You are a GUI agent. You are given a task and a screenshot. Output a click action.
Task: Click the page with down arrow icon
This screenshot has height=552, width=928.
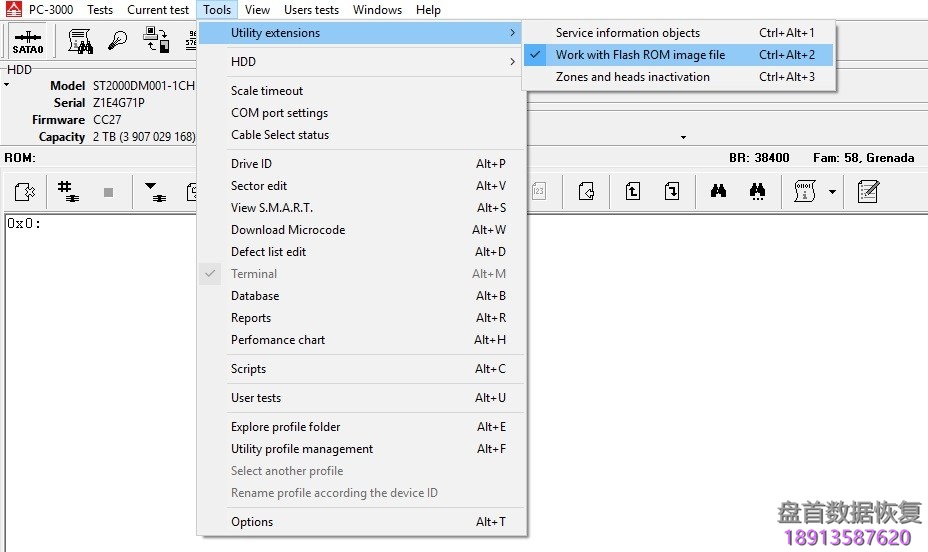pyautogui.click(x=672, y=191)
